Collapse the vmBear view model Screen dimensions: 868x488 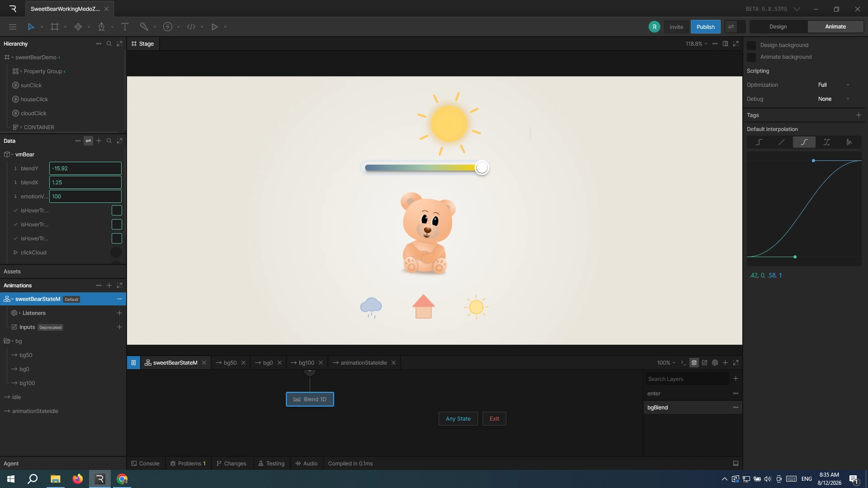point(12,155)
